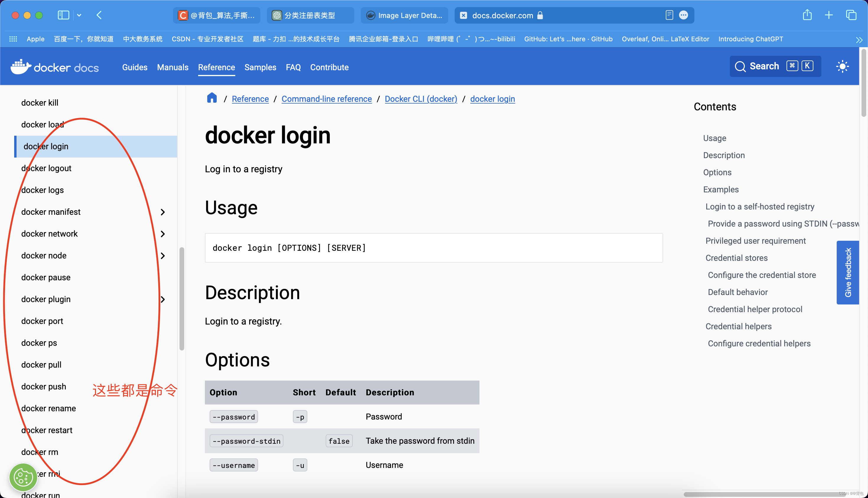Open Reader view icon in address bar
This screenshot has height=498, width=868.
pyautogui.click(x=669, y=15)
